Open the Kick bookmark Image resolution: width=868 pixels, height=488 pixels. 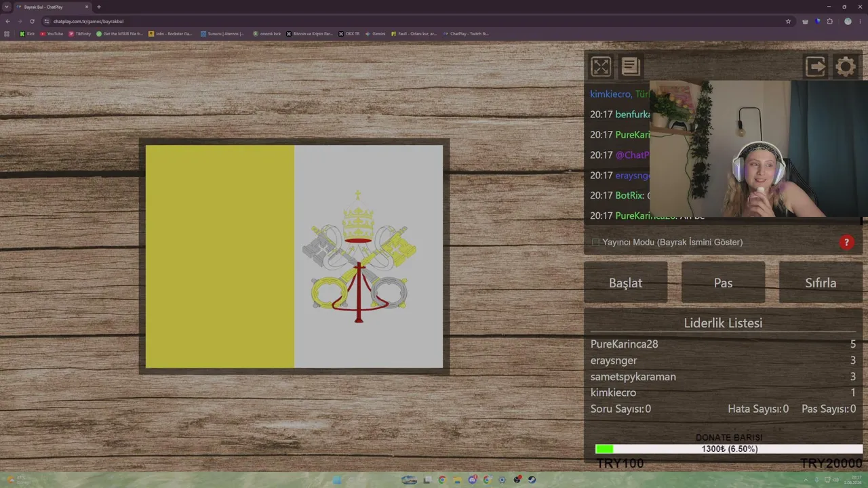tap(27, 33)
